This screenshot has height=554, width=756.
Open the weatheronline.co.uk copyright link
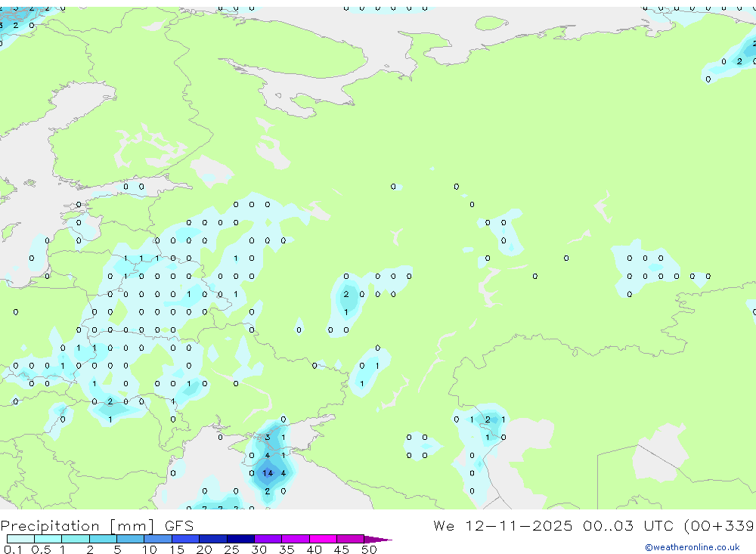(692, 547)
